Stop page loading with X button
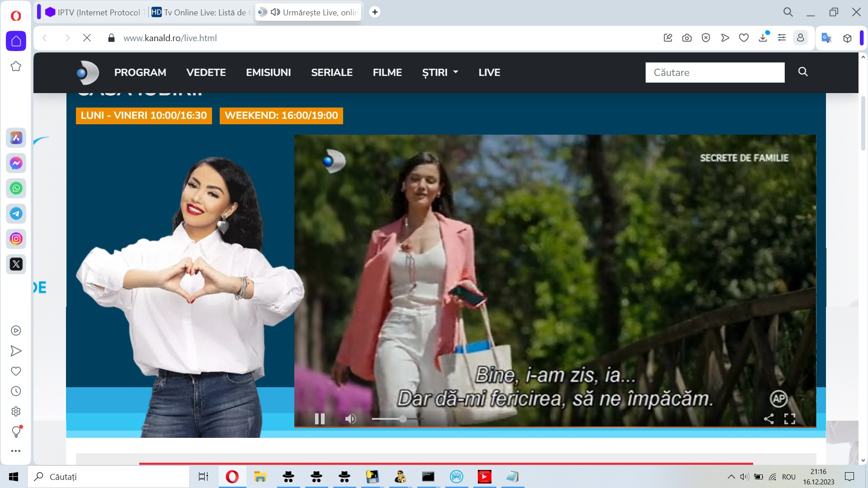Screen dimensions: 868x488 tap(87, 38)
